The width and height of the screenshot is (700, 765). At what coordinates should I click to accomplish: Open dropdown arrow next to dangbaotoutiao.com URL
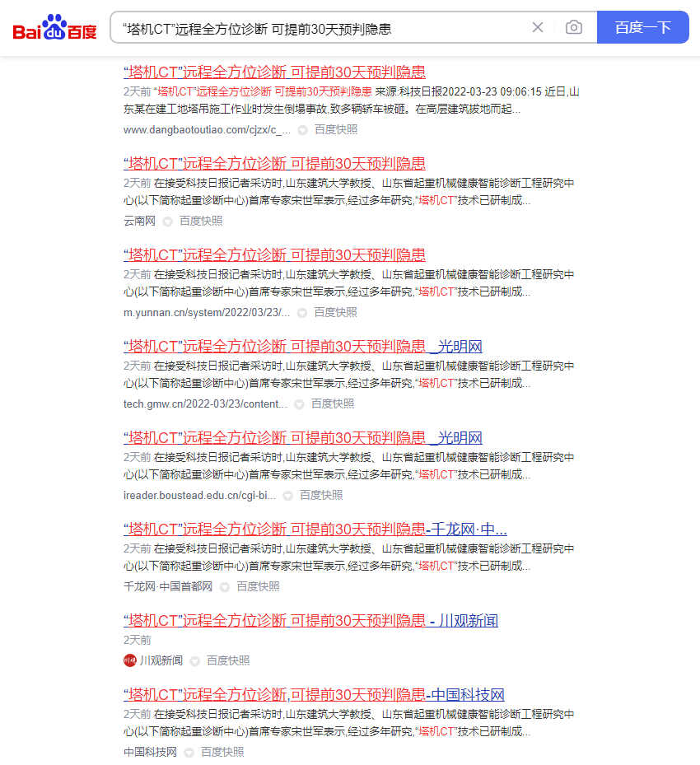coord(302,130)
